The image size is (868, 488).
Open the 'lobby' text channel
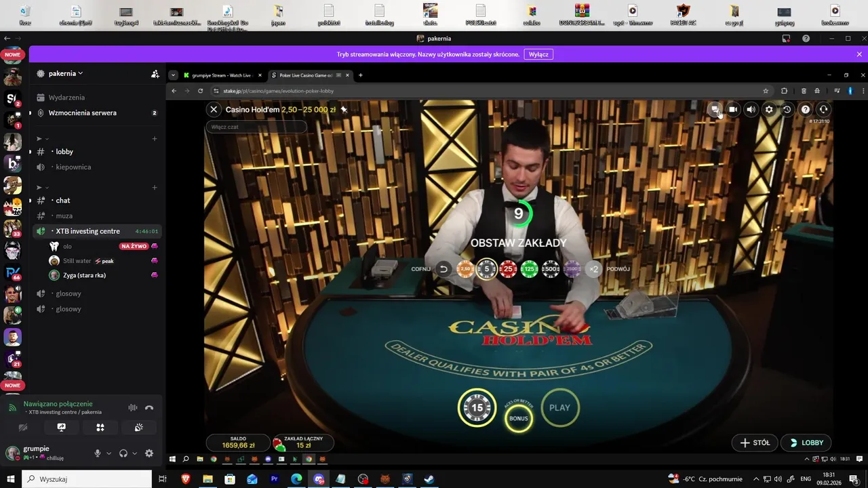click(96, 152)
